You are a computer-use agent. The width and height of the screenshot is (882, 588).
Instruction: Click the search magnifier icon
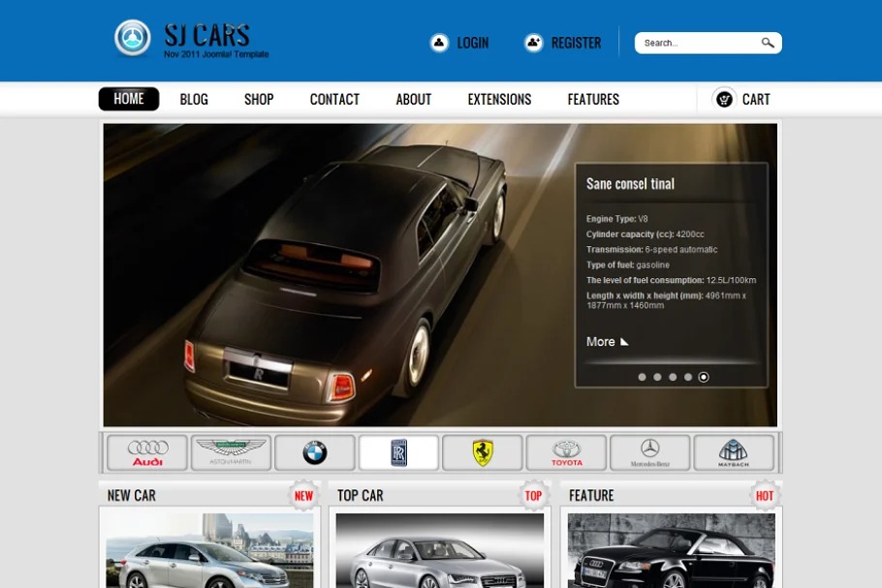coord(768,43)
